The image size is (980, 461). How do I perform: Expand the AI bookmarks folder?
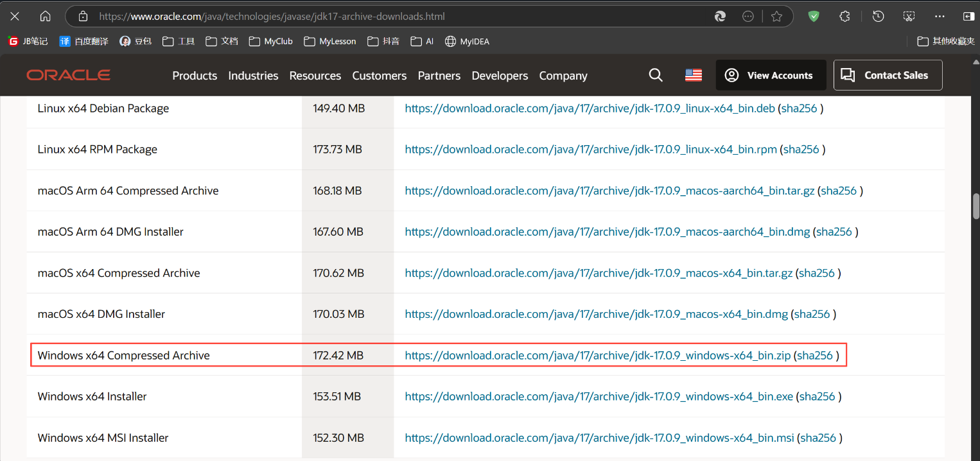tap(422, 41)
